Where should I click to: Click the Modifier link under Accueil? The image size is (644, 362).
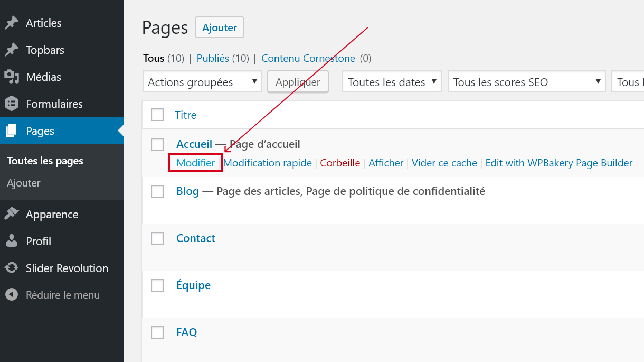tap(195, 163)
